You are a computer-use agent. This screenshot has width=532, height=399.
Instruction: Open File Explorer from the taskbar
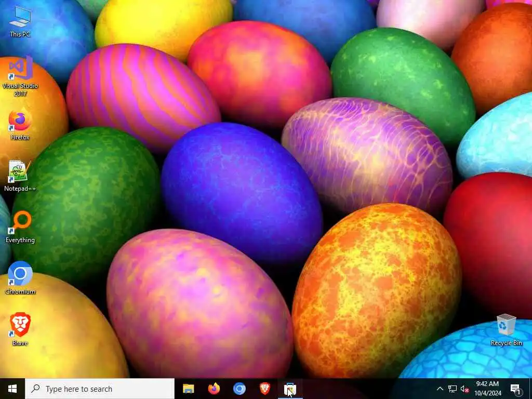point(188,389)
